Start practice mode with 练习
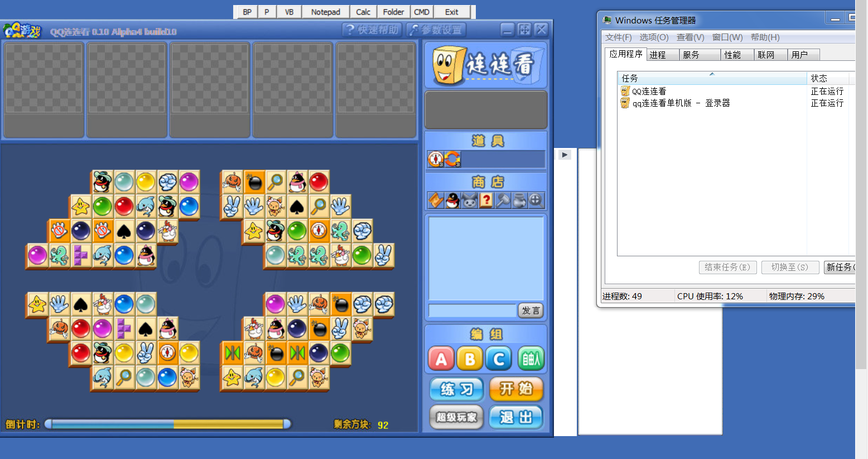The height and width of the screenshot is (459, 868). click(456, 389)
